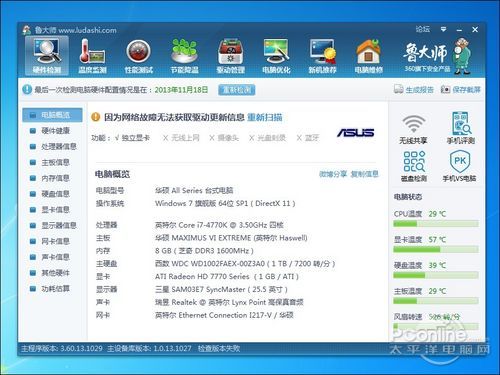Open the 硬件检测 hardware detection tool
The width and height of the screenshot is (500, 375).
pos(47,56)
